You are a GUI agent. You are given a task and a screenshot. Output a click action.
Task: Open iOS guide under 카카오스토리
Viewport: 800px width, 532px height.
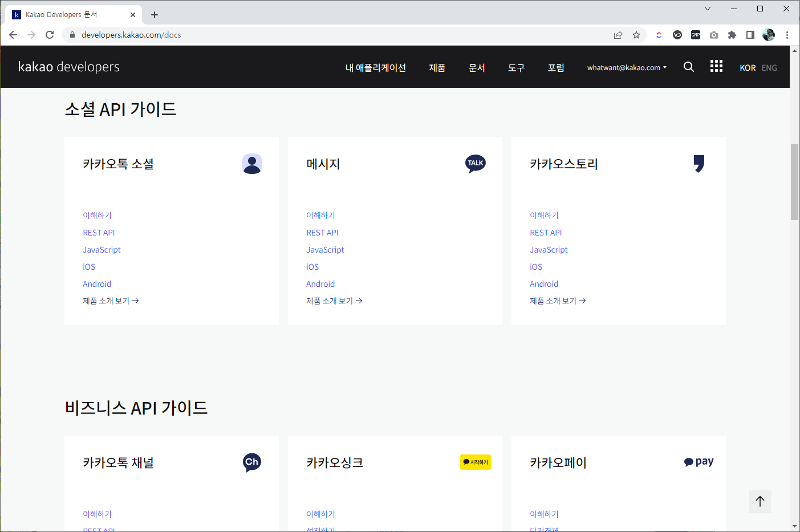[x=536, y=267]
